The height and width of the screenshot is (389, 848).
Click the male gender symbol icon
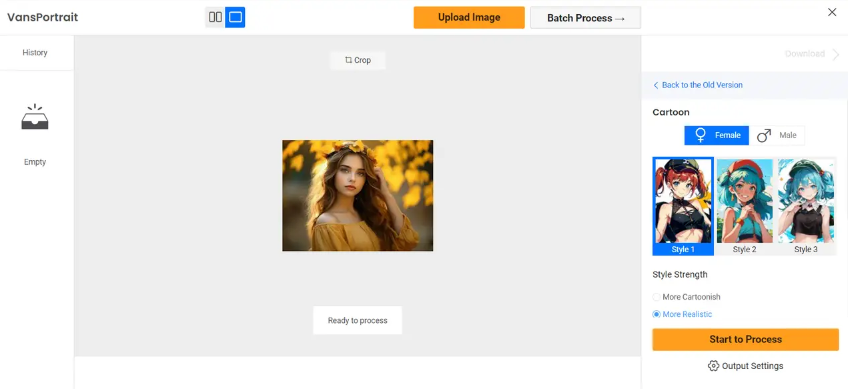[764, 135]
